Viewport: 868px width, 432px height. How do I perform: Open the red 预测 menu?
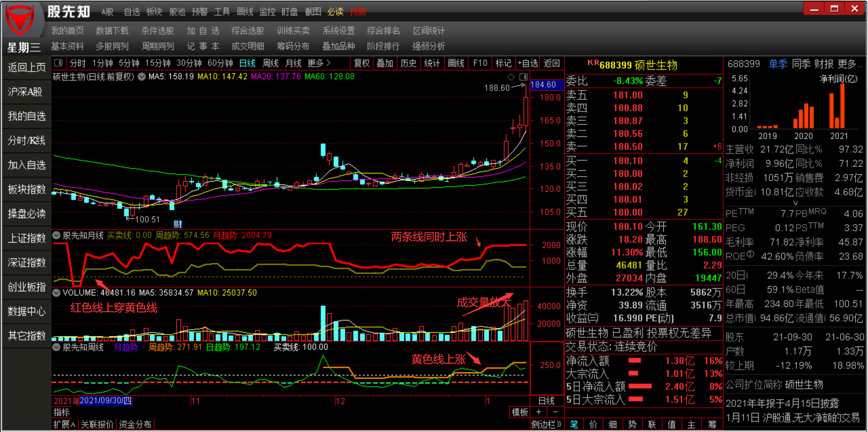pyautogui.click(x=358, y=12)
